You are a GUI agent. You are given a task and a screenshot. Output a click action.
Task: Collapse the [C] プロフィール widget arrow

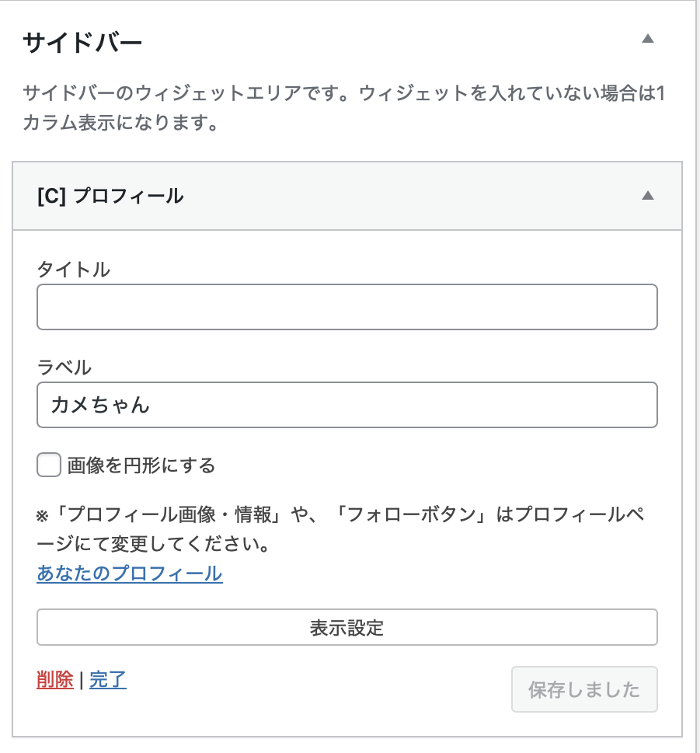pyautogui.click(x=648, y=196)
